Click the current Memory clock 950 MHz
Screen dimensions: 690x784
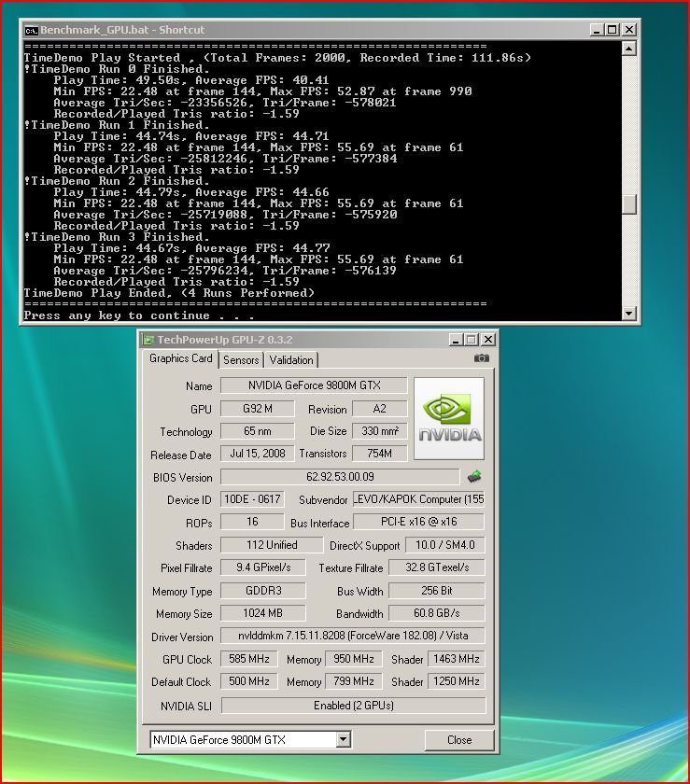pos(354,659)
